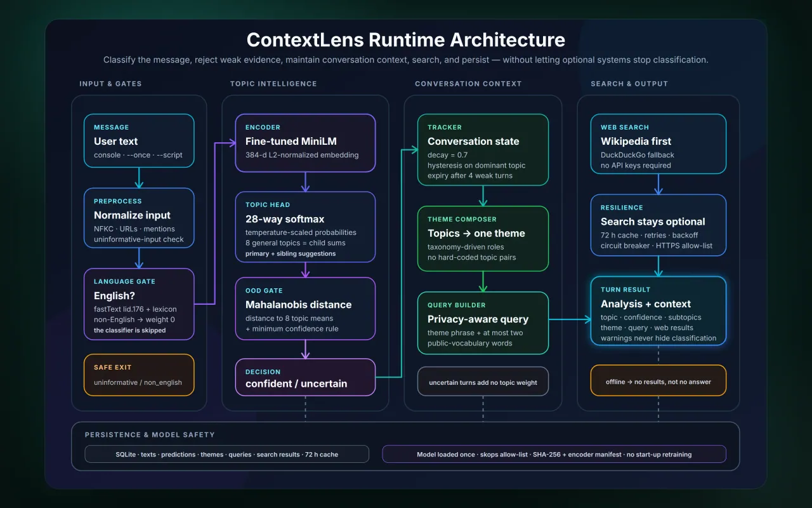The width and height of the screenshot is (812, 508).
Task: Click the SQLite persistence pill
Action: coord(226,454)
